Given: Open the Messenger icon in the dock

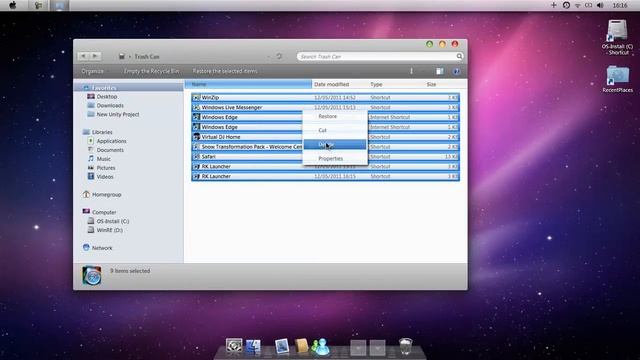Looking at the screenshot, I should (x=321, y=347).
